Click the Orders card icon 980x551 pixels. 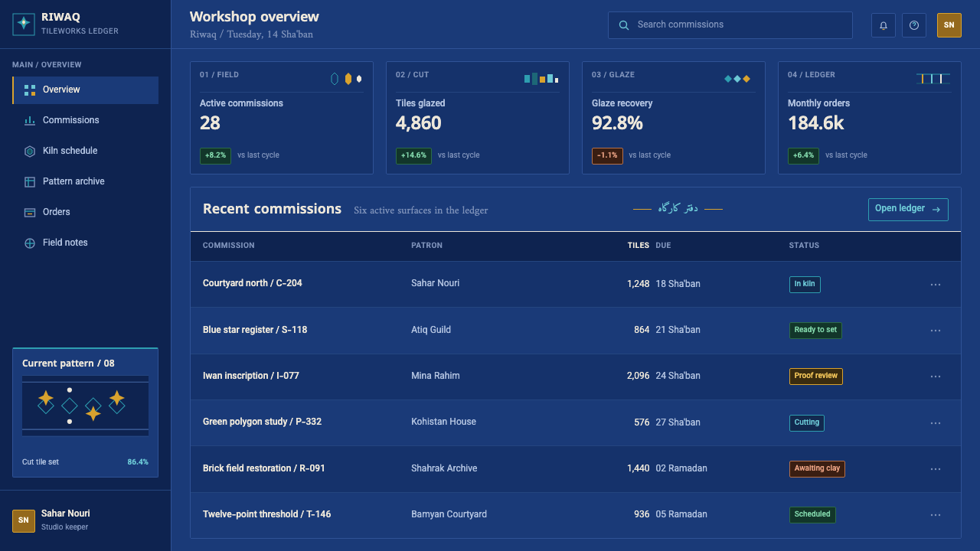coord(30,213)
